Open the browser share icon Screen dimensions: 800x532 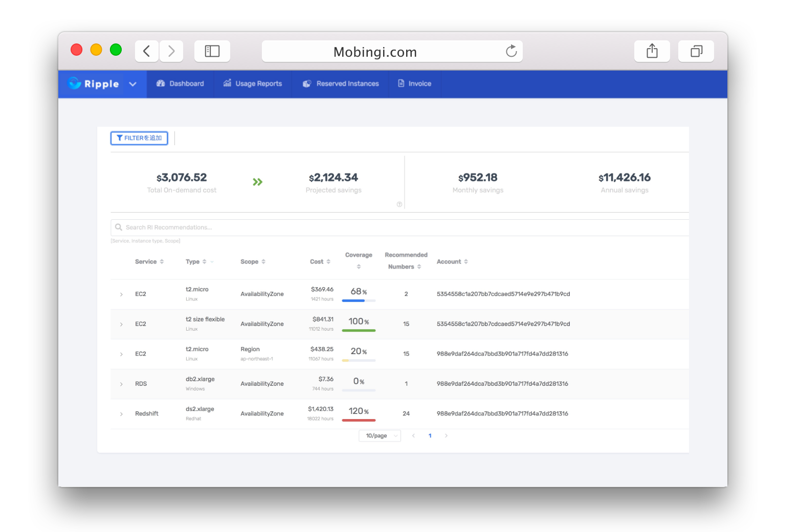[652, 51]
